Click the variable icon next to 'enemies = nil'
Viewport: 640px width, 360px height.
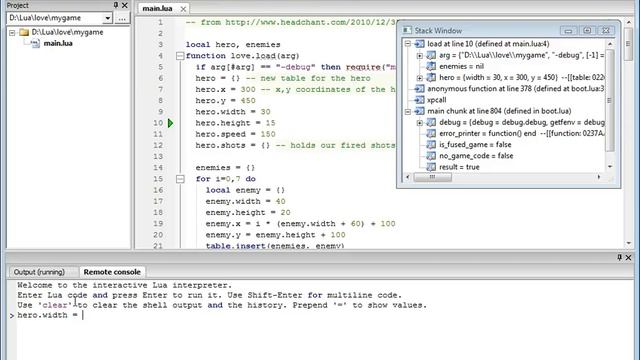(x=431, y=66)
